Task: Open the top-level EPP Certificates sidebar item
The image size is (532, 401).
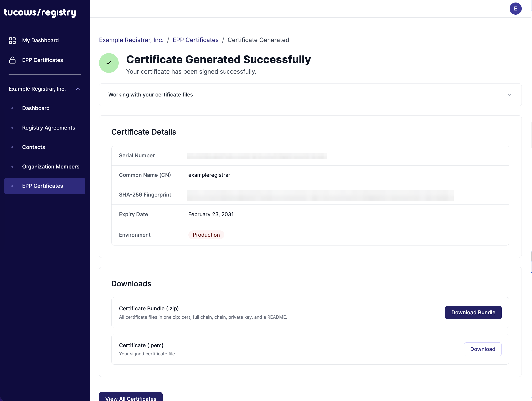Action: pyautogui.click(x=42, y=60)
